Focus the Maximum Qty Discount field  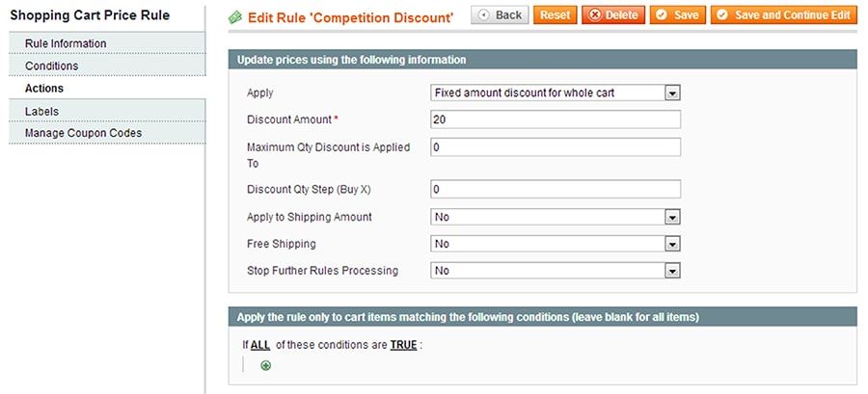click(x=555, y=147)
